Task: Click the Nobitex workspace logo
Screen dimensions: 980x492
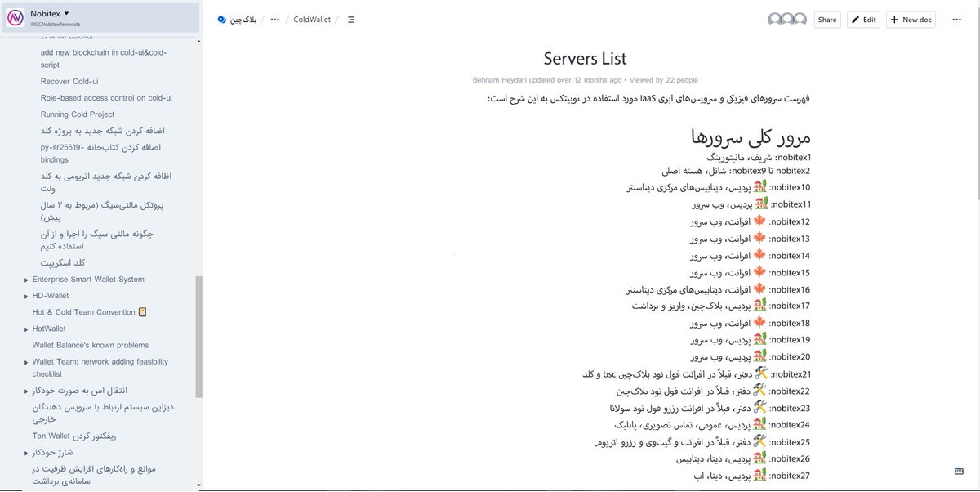Action: (16, 18)
